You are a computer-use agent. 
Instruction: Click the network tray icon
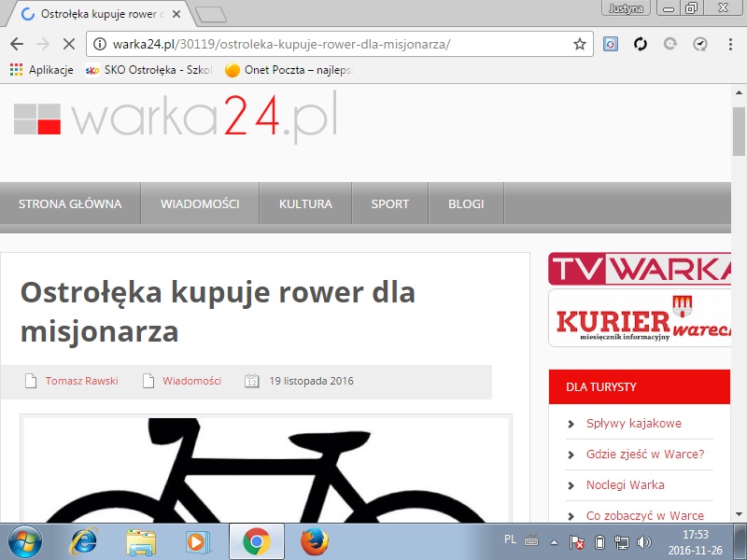(622, 542)
